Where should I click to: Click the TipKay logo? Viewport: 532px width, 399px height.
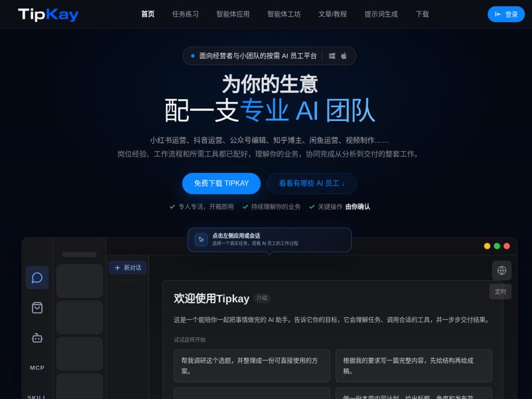48,15
